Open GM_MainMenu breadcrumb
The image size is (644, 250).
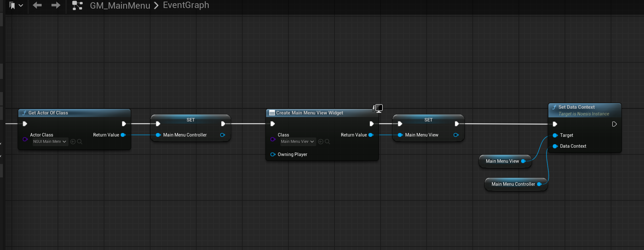[120, 5]
